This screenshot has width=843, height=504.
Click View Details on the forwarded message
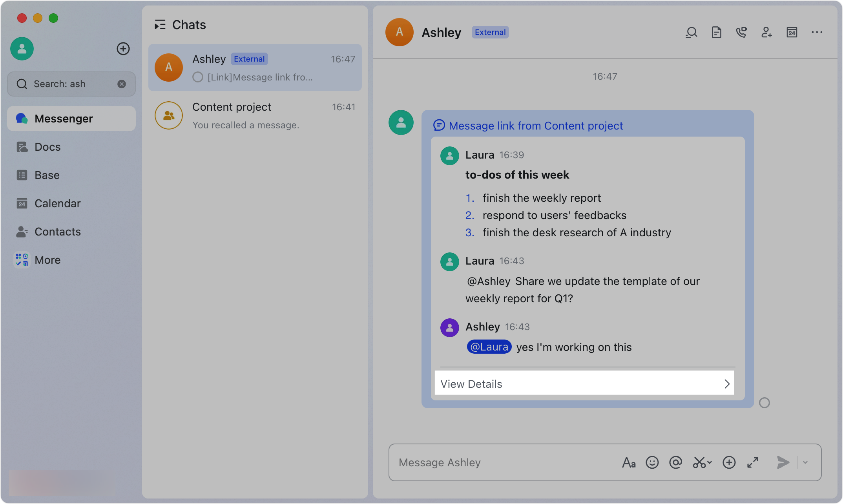tap(471, 383)
